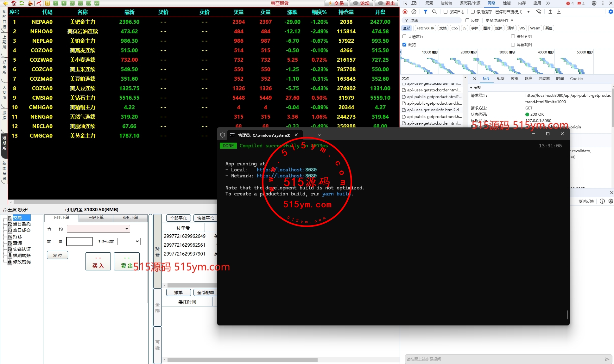
Task: Uncheck the 概览 overview checkbox
Action: click(x=404, y=45)
